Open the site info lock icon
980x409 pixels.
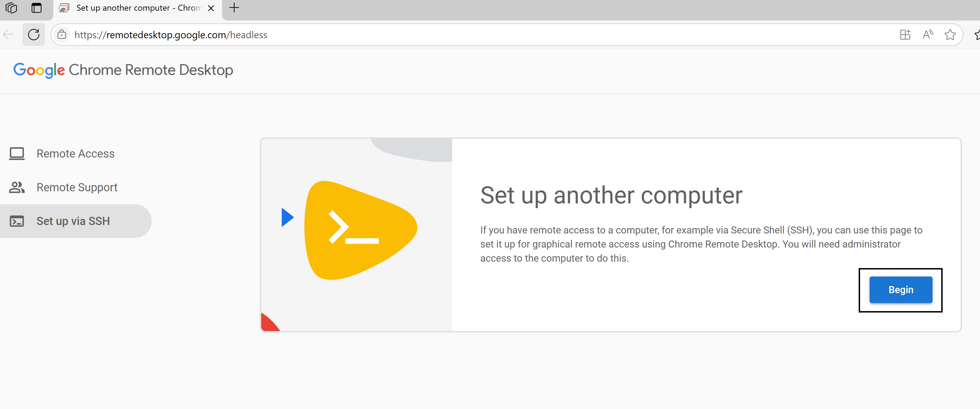click(62, 35)
